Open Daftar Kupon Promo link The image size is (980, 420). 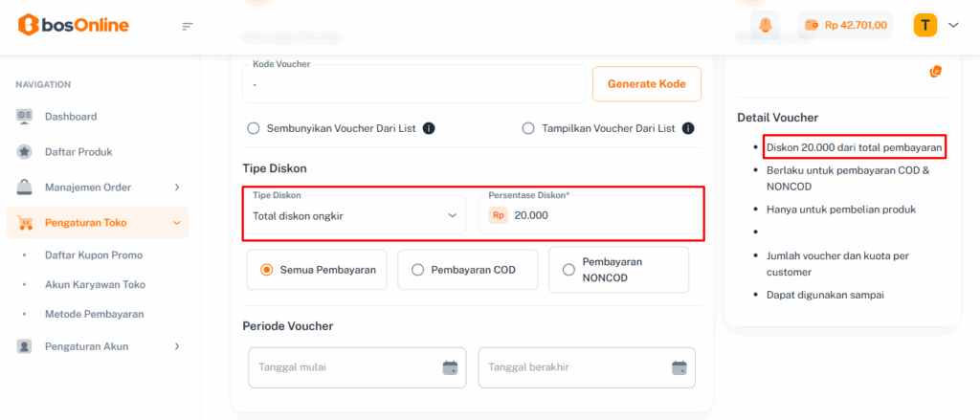click(x=94, y=255)
